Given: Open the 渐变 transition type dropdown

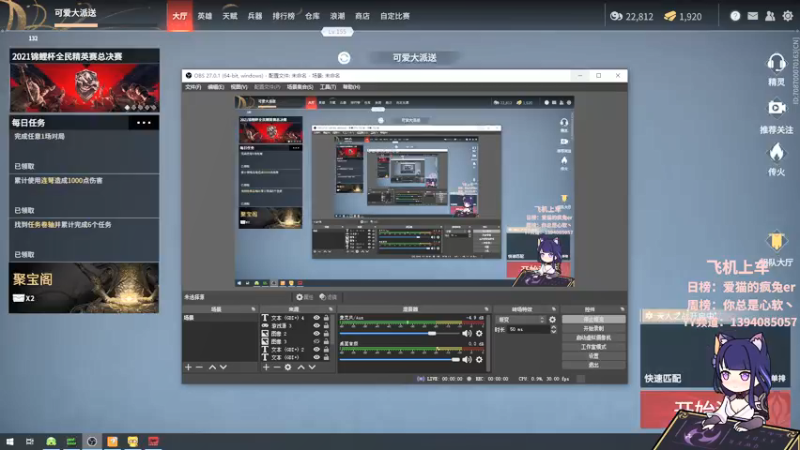Looking at the screenshot, I should pyautogui.click(x=521, y=320).
